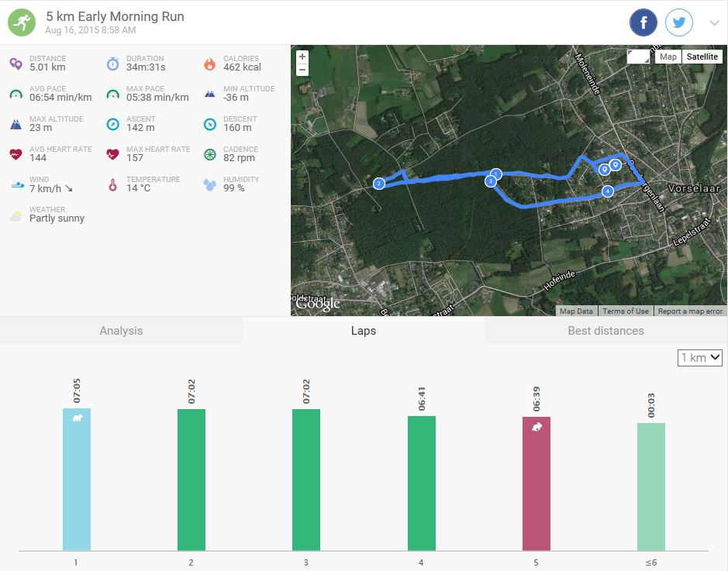Image resolution: width=728 pixels, height=571 pixels.
Task: Click the avg heart rate icon
Action: click(16, 154)
